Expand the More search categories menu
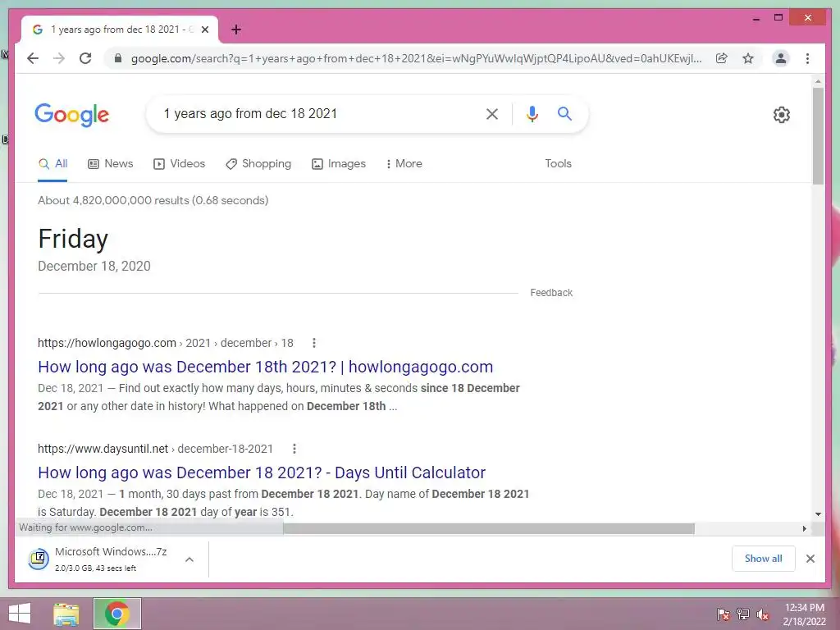The width and height of the screenshot is (840, 630). (x=404, y=164)
